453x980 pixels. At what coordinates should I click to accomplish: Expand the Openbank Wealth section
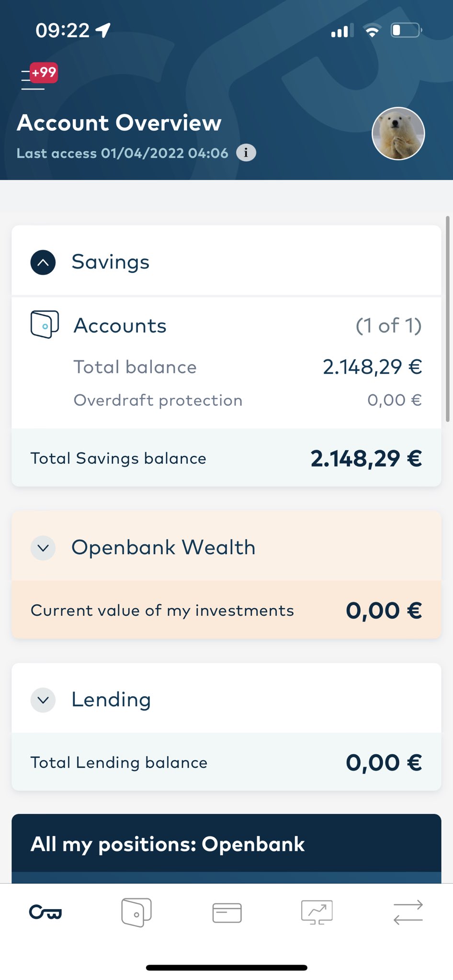(43, 548)
